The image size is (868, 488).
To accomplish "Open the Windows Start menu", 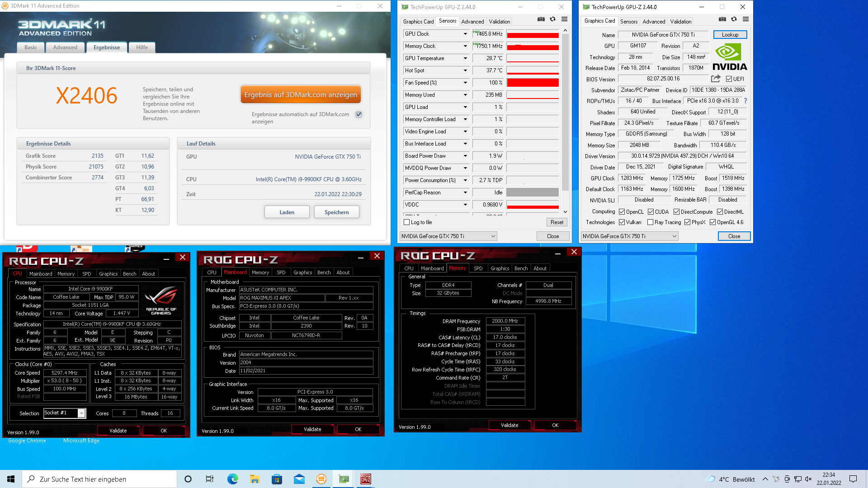I will [11, 479].
